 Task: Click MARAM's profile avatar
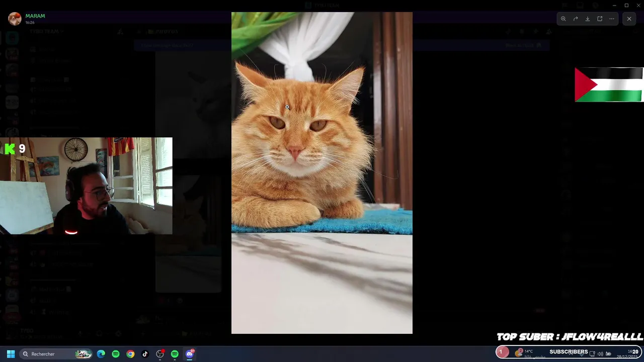click(15, 19)
